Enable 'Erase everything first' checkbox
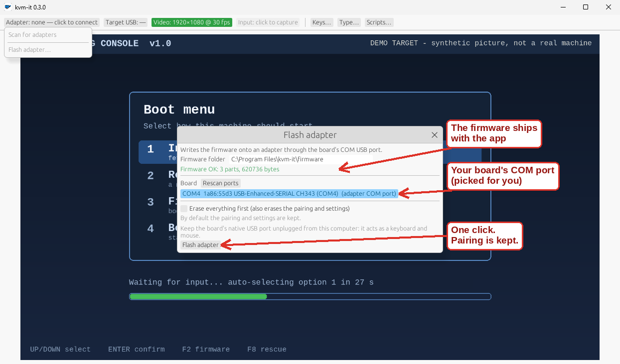 click(184, 209)
